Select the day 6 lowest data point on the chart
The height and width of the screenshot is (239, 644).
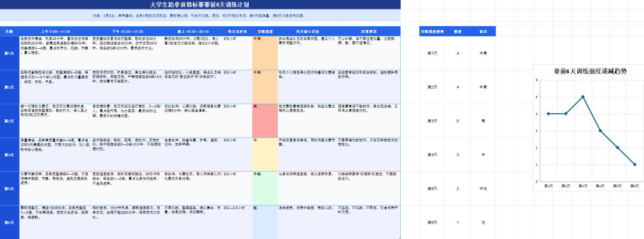coord(634,164)
